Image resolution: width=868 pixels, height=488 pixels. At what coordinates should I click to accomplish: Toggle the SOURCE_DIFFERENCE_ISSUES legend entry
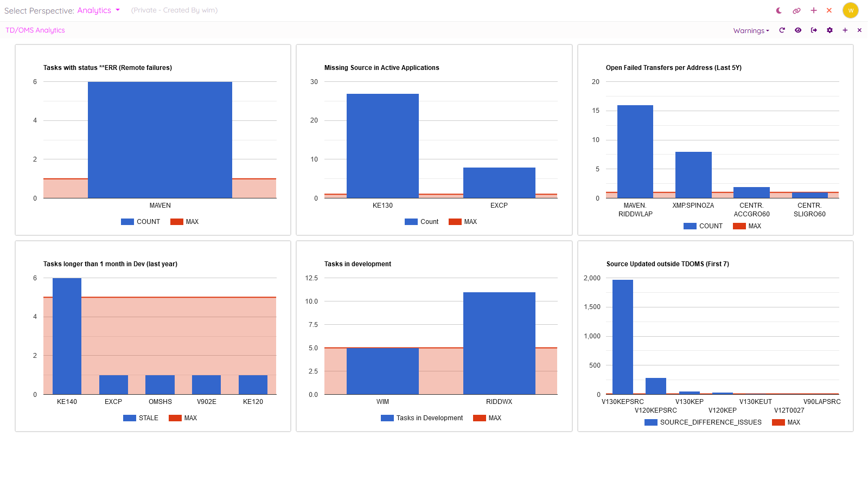(x=703, y=422)
